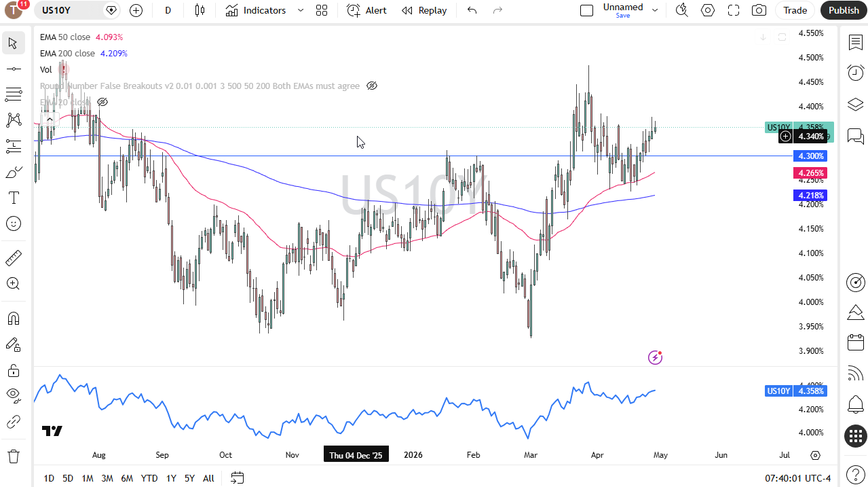This screenshot has width=868, height=487.
Task: Open the Trade panel
Action: 795,10
